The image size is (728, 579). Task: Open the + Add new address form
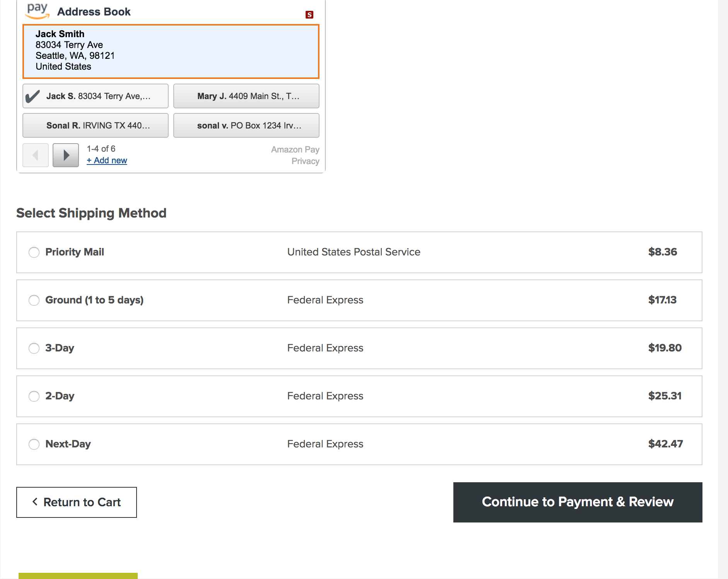[107, 160]
